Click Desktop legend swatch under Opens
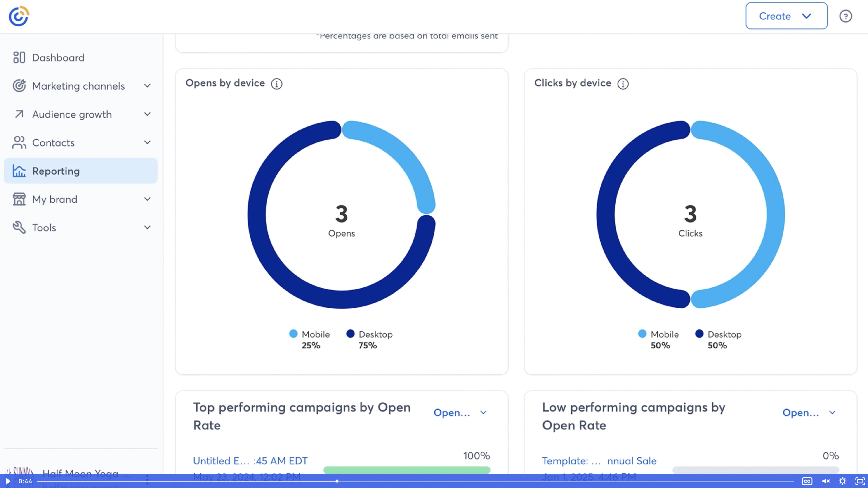The height and width of the screenshot is (488, 868). 350,334
